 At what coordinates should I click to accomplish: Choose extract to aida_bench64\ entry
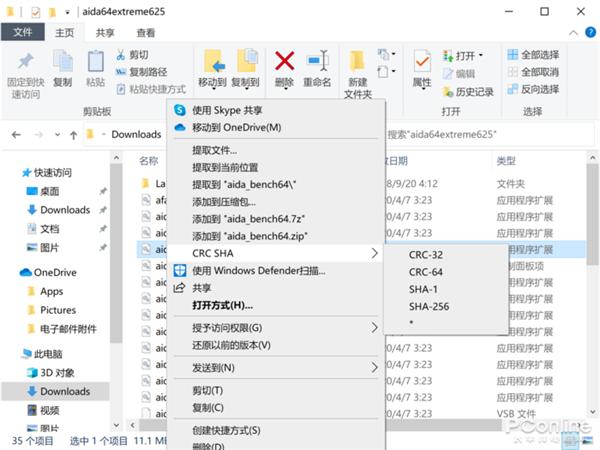(x=276, y=185)
